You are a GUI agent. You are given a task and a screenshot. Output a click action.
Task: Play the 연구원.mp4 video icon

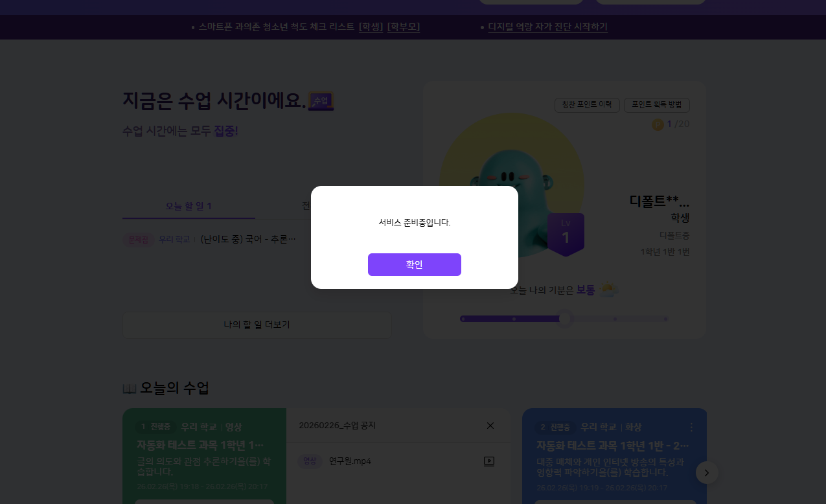[x=489, y=461]
